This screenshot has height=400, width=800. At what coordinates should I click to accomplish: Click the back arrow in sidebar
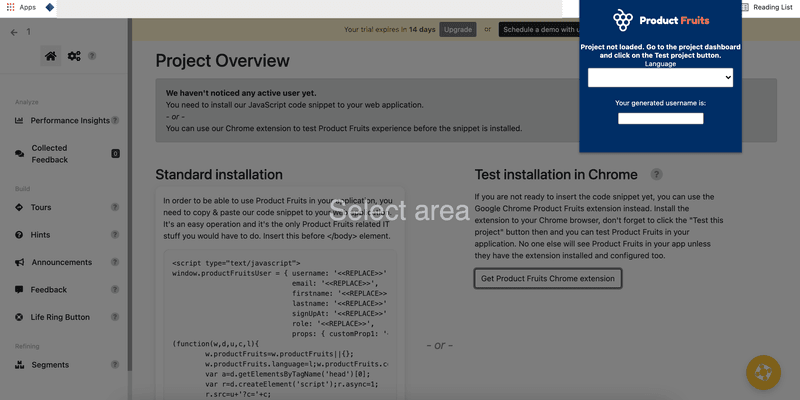pos(14,32)
